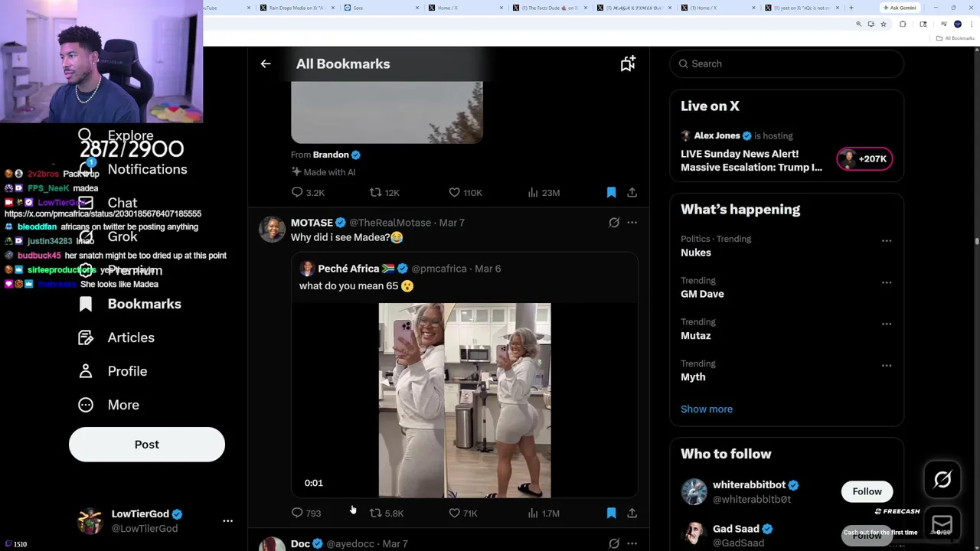Open the Profile sidebar item
980x551 pixels.
pyautogui.click(x=113, y=371)
